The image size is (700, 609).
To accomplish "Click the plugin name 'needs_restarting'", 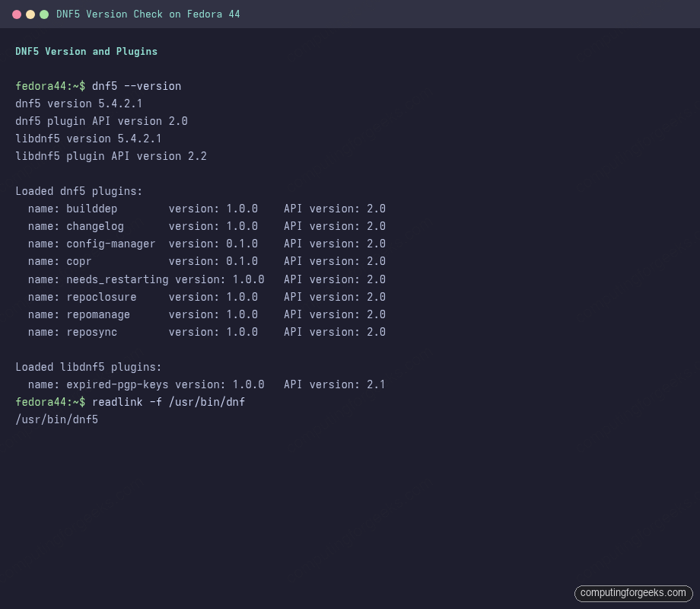I will (117, 279).
